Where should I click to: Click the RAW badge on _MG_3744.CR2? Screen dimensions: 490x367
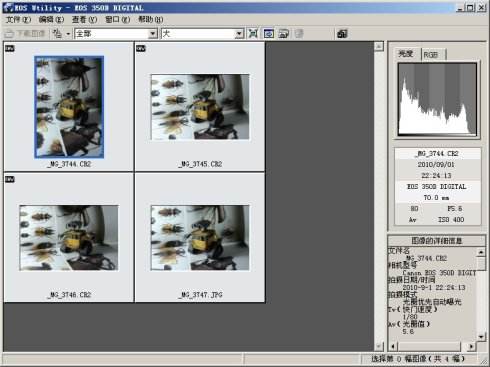[10, 48]
